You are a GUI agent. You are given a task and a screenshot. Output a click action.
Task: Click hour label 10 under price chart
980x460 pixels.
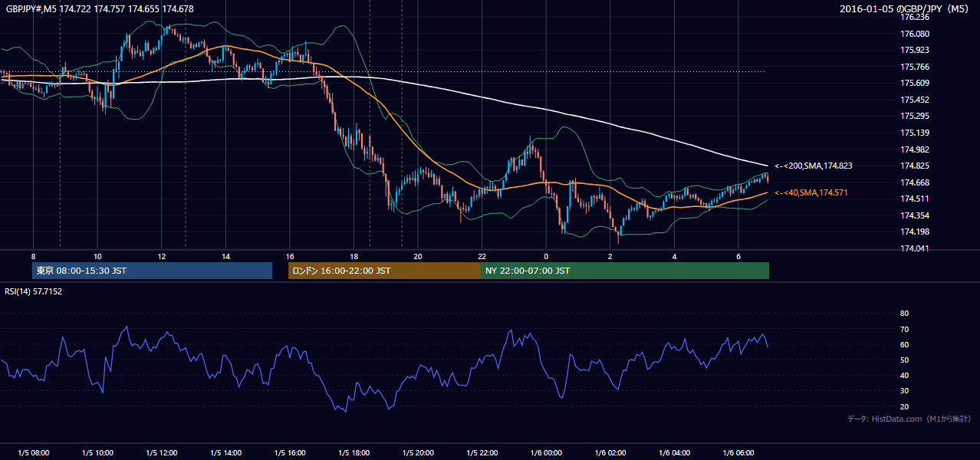click(x=97, y=256)
